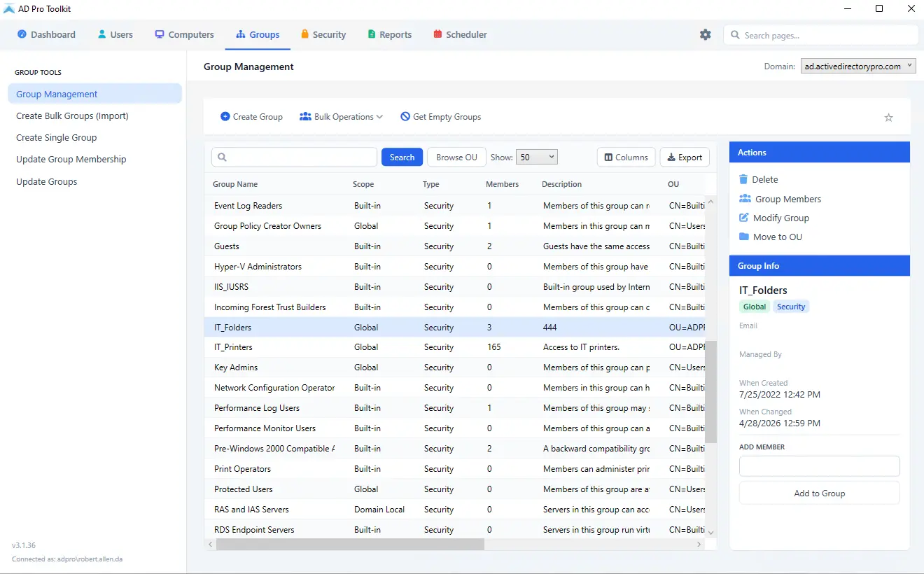Click the Add Member input field
Screen dimensions: 924x574
tap(820, 466)
